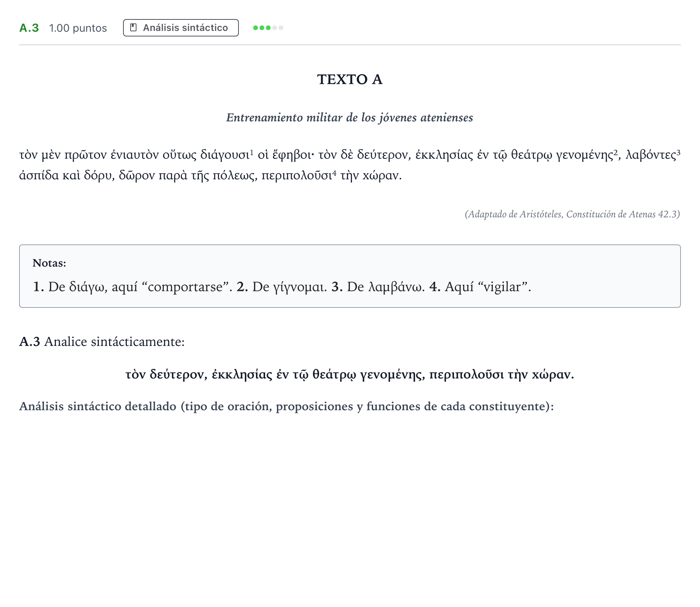The width and height of the screenshot is (700, 607).
Task: Click the word γενομένης in the first passage line
Action: coord(585,154)
